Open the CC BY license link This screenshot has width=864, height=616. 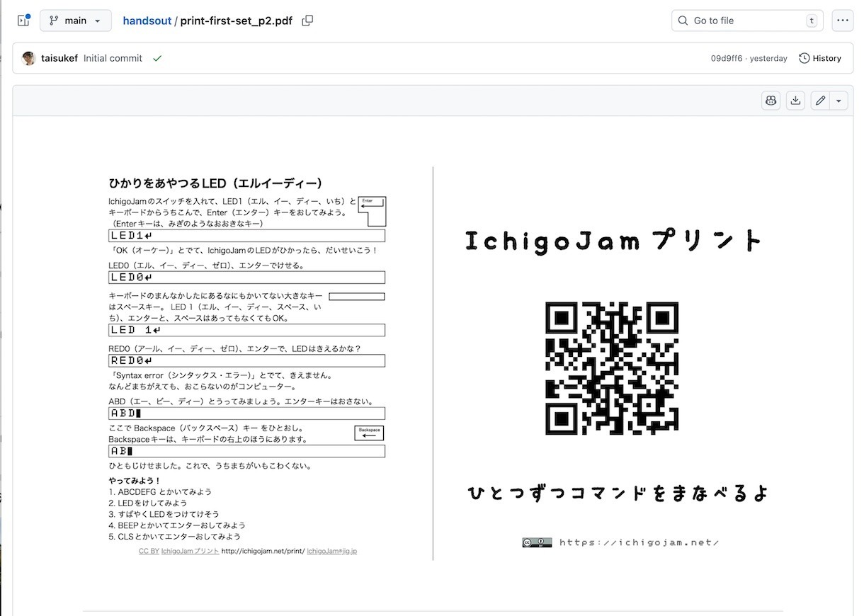(x=149, y=551)
